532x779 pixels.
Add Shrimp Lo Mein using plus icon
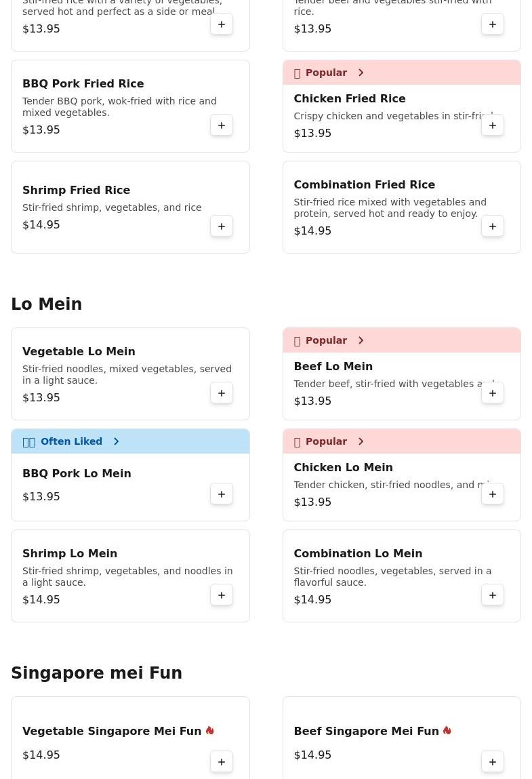pyautogui.click(x=222, y=595)
